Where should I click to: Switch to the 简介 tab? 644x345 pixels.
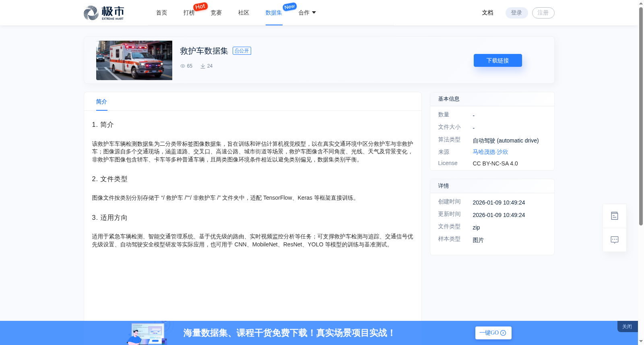pos(101,102)
